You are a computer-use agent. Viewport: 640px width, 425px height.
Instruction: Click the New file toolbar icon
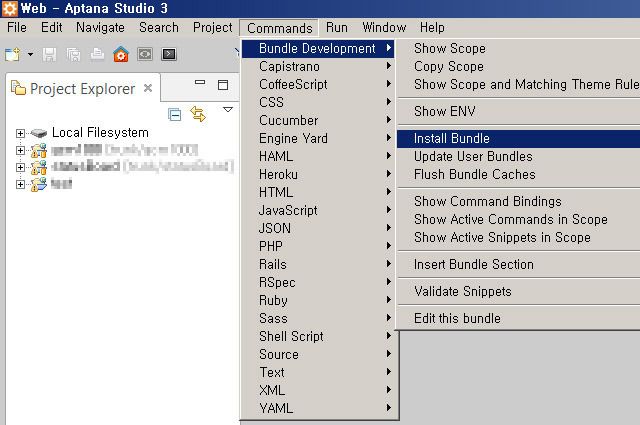pyautogui.click(x=12, y=54)
